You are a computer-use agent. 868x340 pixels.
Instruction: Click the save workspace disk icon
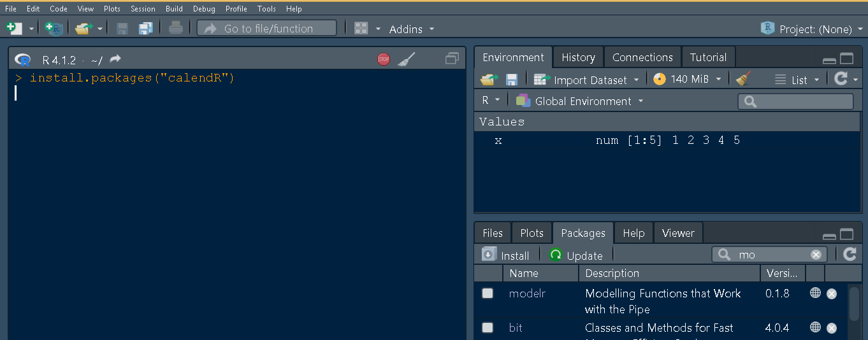(x=511, y=80)
